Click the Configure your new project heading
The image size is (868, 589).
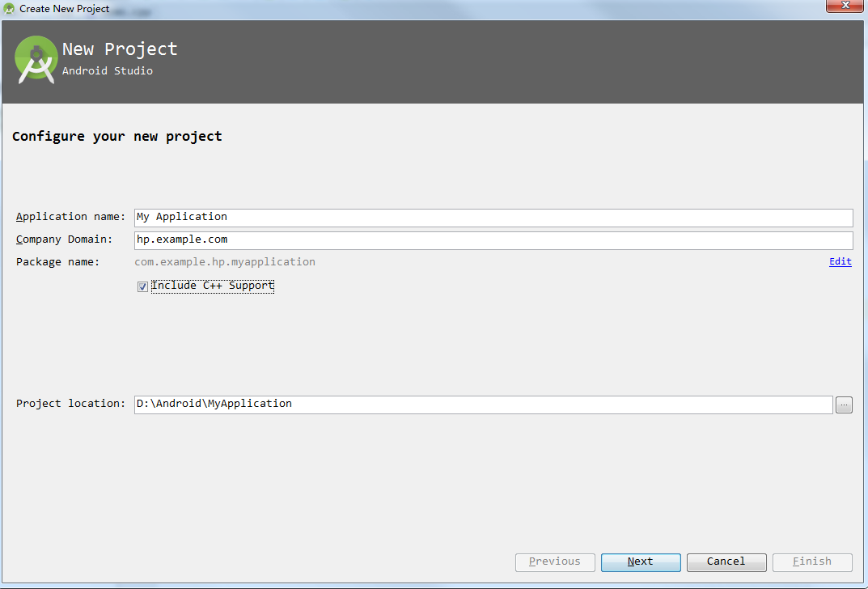pyautogui.click(x=116, y=137)
